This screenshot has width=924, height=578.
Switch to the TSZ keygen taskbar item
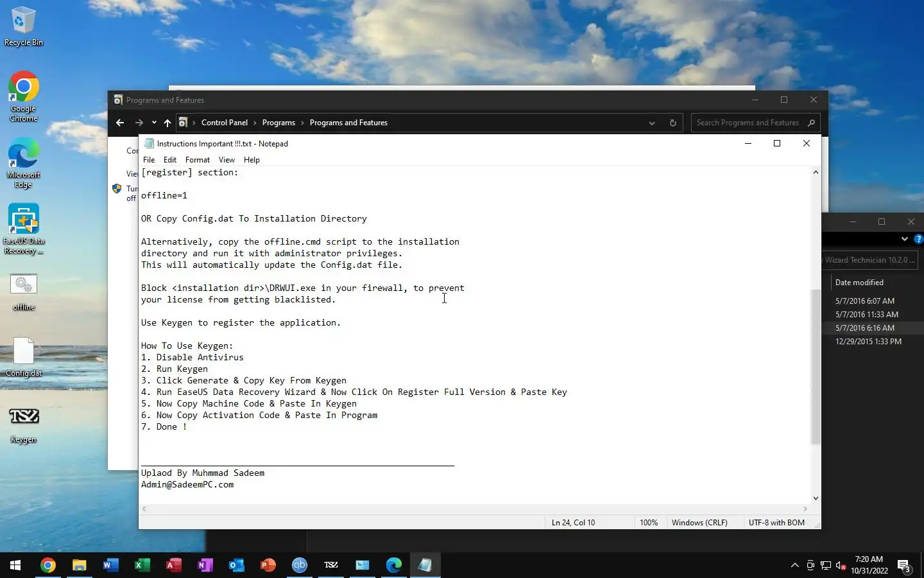(x=331, y=565)
